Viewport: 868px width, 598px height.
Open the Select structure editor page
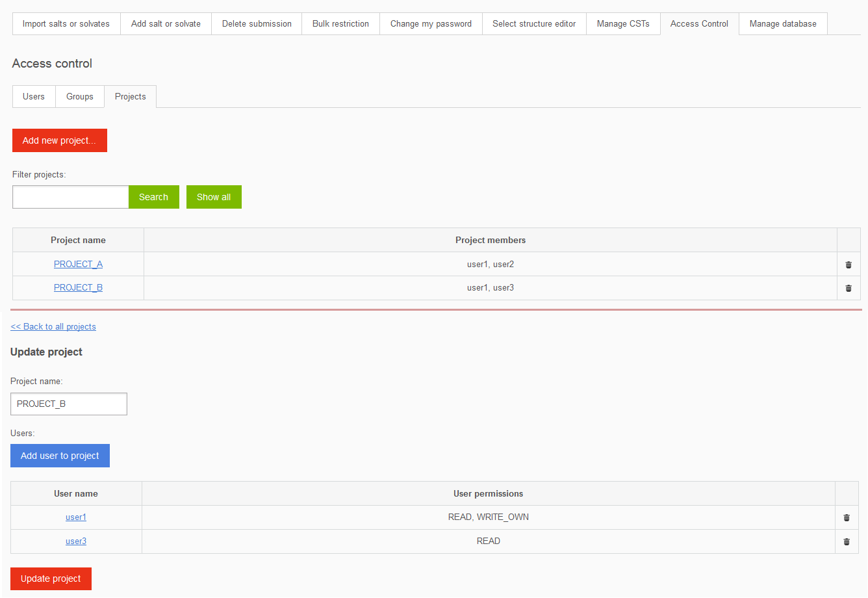tap(534, 23)
